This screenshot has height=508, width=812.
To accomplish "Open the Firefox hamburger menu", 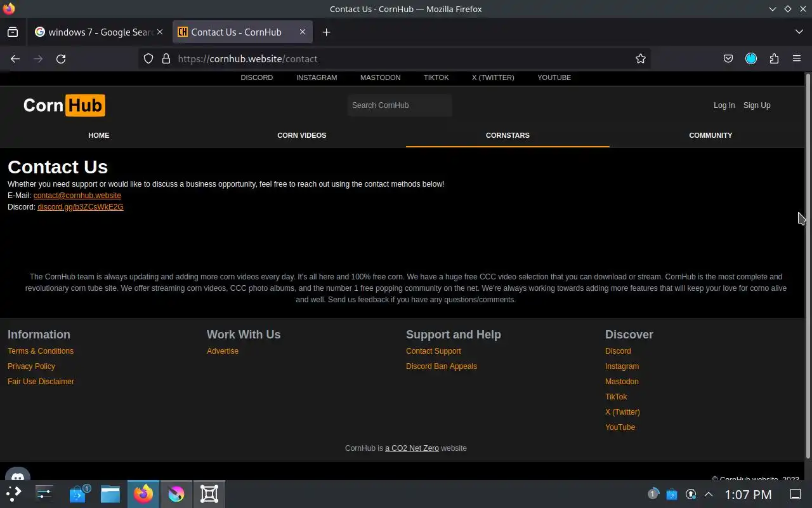I will 797,58.
